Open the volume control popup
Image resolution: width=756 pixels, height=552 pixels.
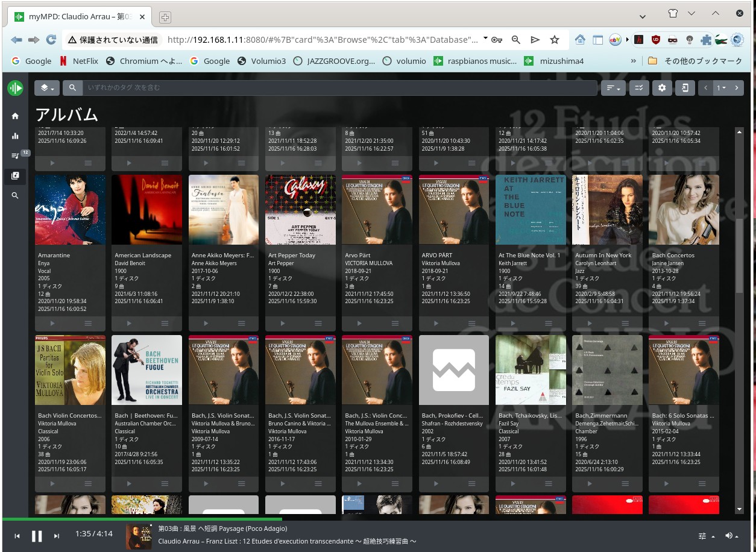point(731,536)
